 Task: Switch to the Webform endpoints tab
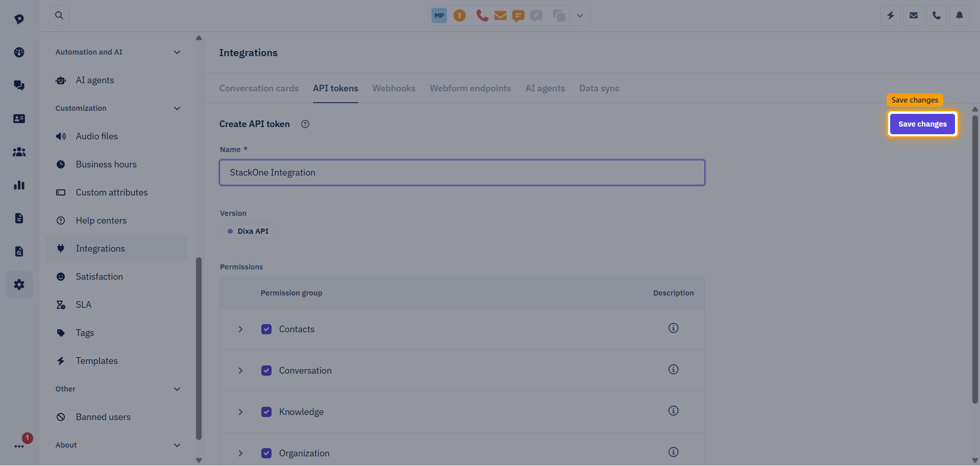[470, 88]
